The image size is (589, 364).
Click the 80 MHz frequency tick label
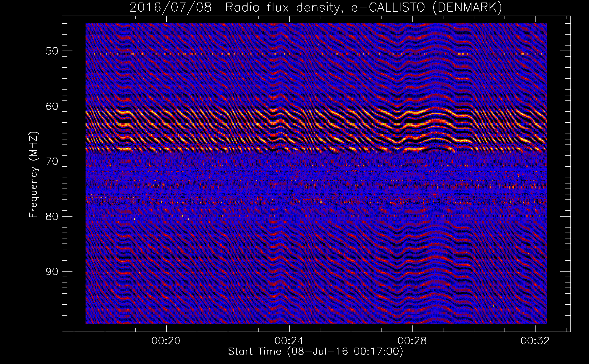[52, 217]
